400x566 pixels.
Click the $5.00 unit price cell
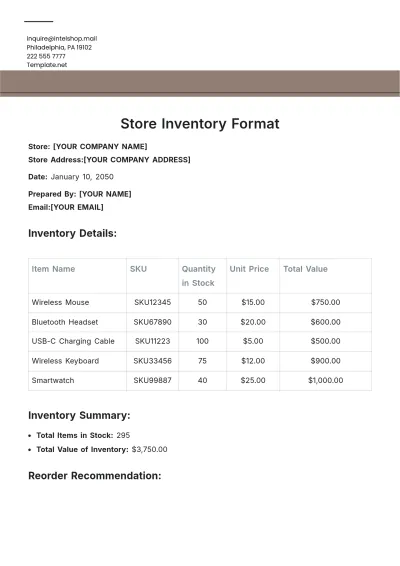coord(253,341)
